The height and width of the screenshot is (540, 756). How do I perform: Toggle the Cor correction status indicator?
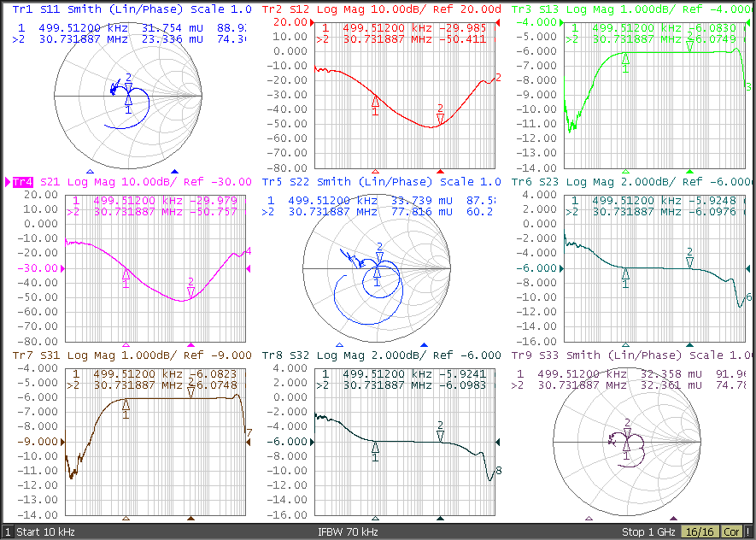(x=732, y=531)
